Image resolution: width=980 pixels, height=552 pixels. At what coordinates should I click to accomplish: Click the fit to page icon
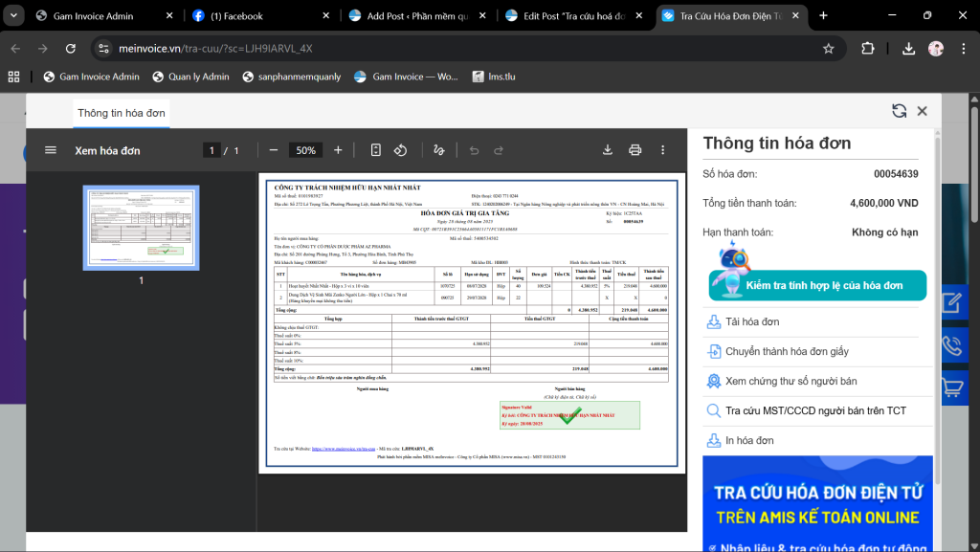click(x=376, y=150)
